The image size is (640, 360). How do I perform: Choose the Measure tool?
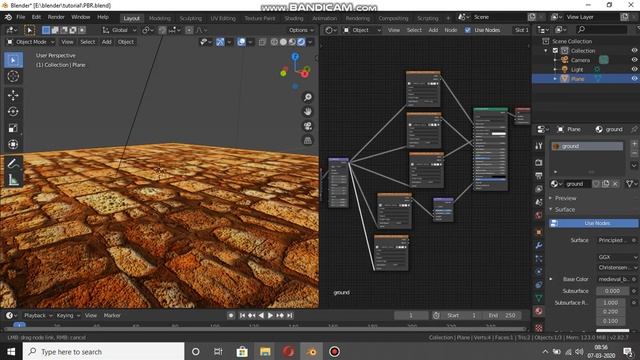point(13,180)
